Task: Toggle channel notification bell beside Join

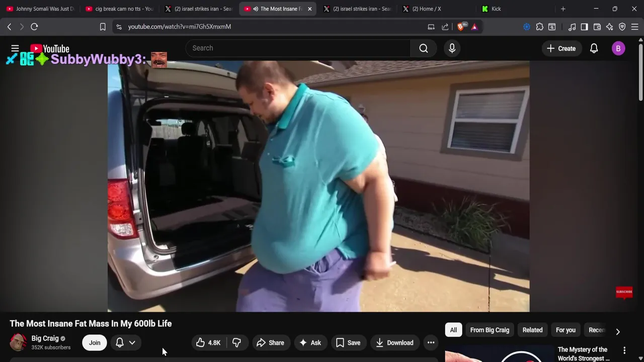Action: click(120, 342)
